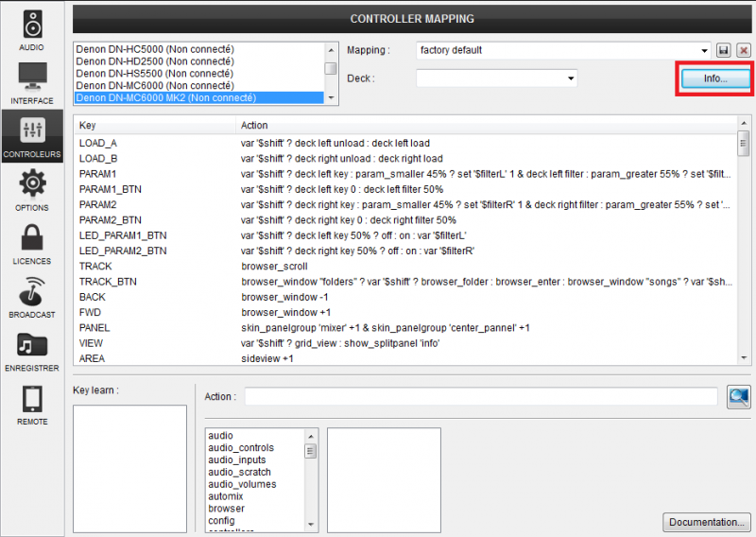Click the action search magnifier icon

point(738,396)
